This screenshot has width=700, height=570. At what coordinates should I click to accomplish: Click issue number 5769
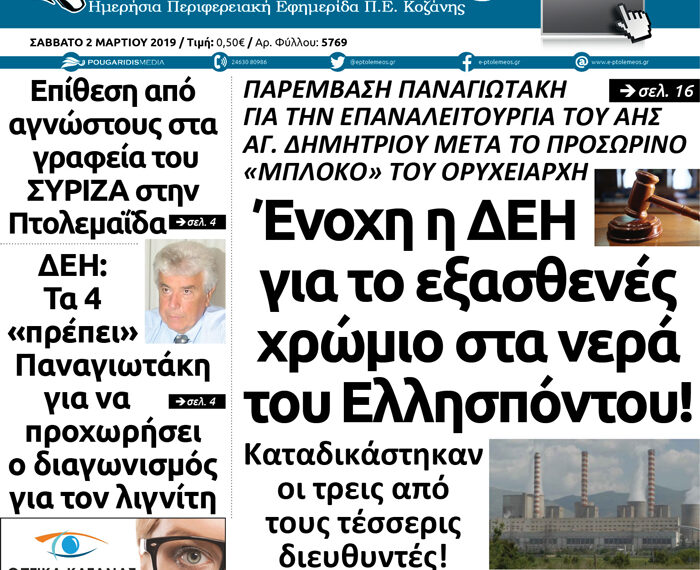pos(334,43)
